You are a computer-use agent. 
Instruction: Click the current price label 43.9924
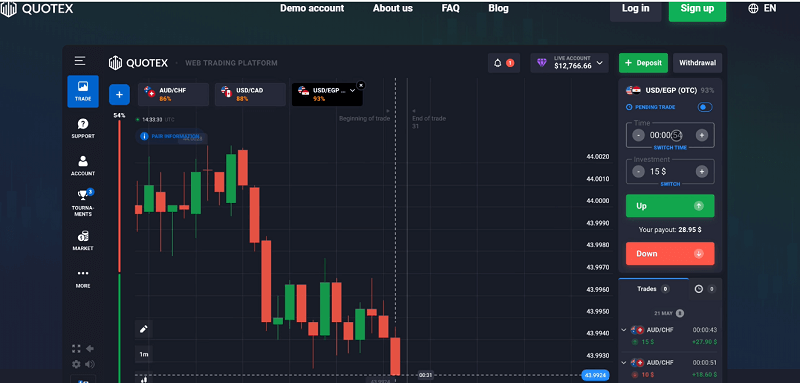coord(595,376)
